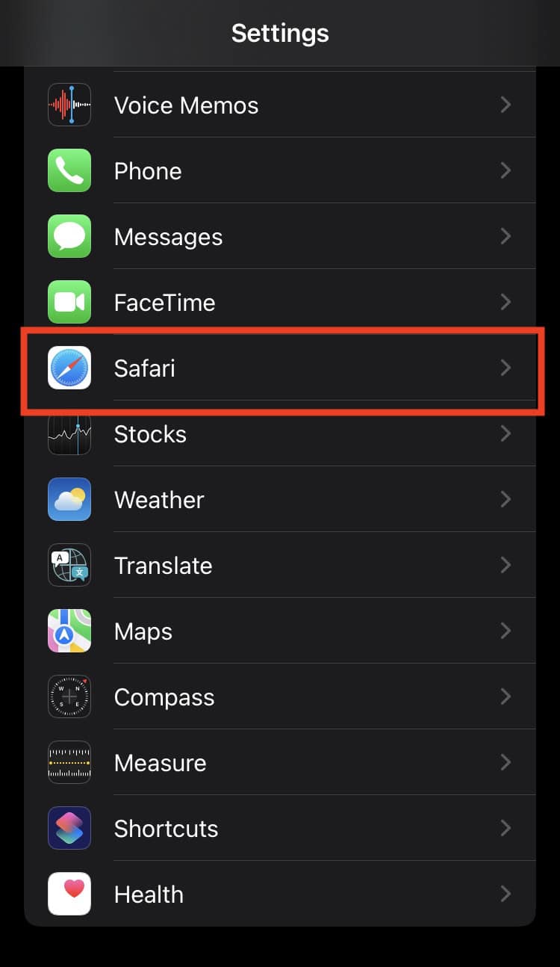Open the Weather settings entry
The image size is (560, 967).
click(x=280, y=500)
